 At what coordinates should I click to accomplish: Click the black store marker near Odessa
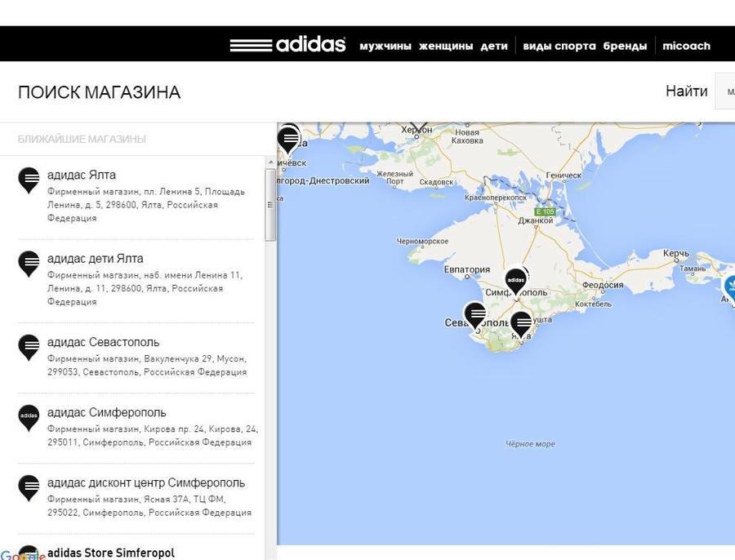click(x=289, y=140)
